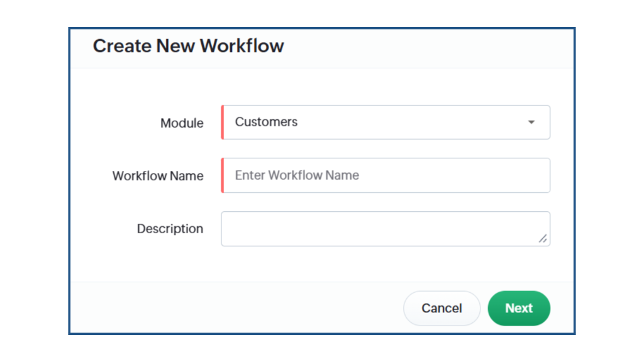The height and width of the screenshot is (362, 644).
Task: Click the Module dropdown arrow caret
Action: pos(531,123)
